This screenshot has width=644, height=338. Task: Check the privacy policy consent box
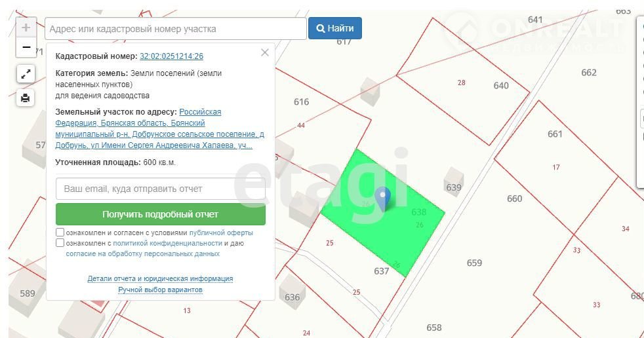pos(60,243)
